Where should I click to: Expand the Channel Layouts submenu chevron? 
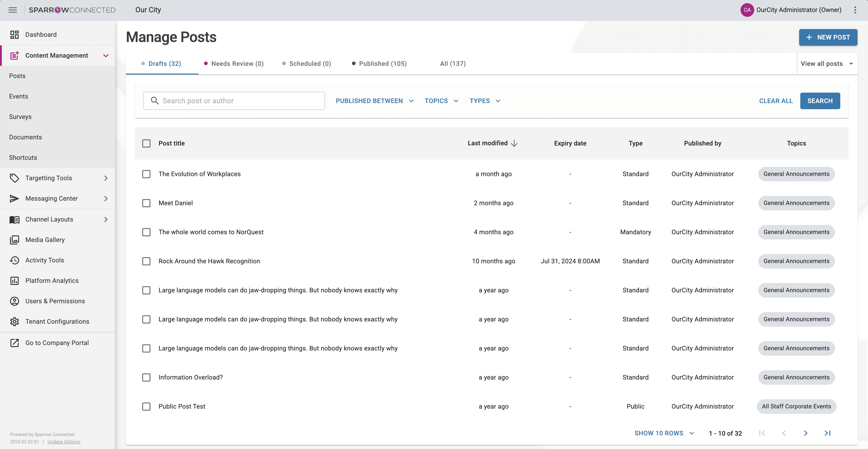pyautogui.click(x=106, y=220)
